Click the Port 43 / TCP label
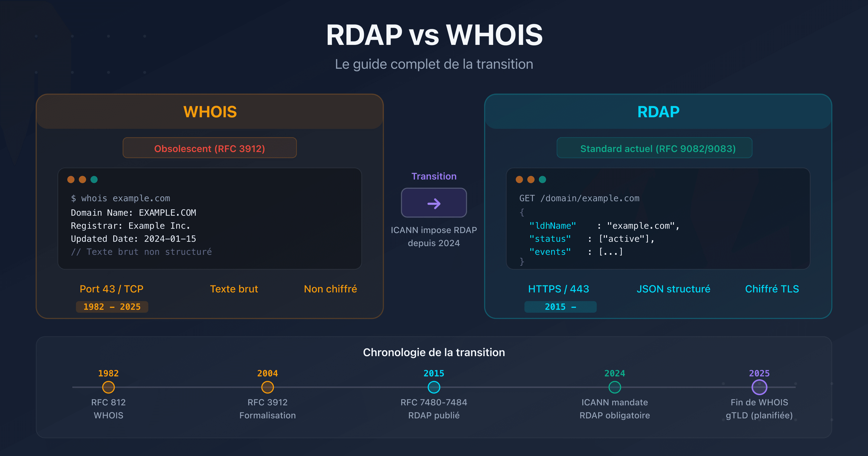This screenshot has width=868, height=456. coord(112,289)
